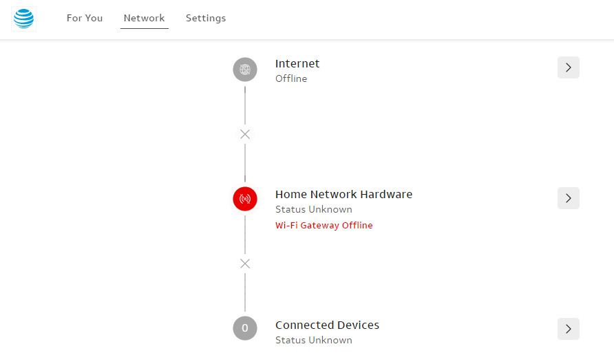Viewport: 614px width, 364px height.
Task: Click the red Wi-Fi gateway offline icon
Action: tap(245, 199)
